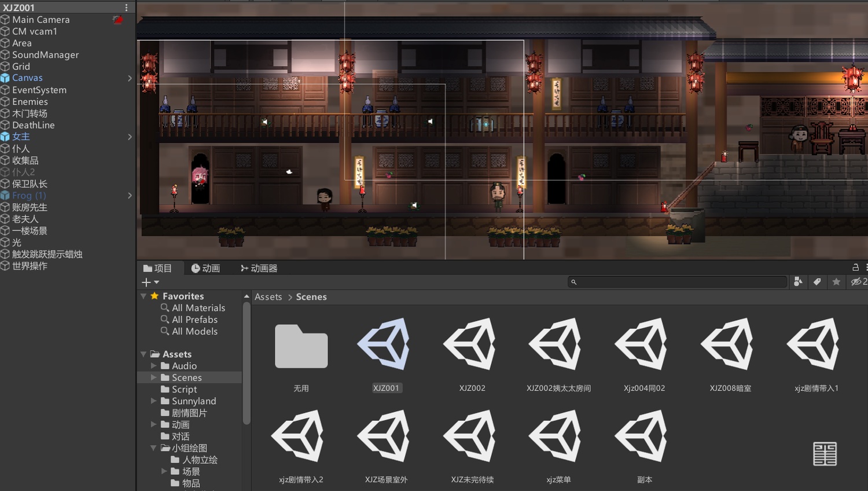Image resolution: width=868 pixels, height=491 pixels.
Task: Click the Search by Type filter icon
Action: [x=798, y=282]
